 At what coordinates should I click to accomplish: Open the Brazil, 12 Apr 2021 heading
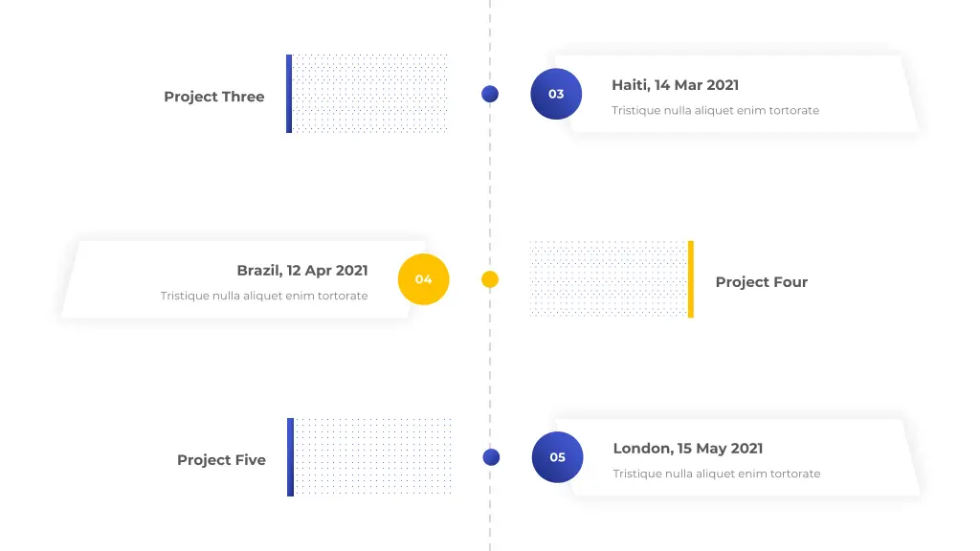301,271
